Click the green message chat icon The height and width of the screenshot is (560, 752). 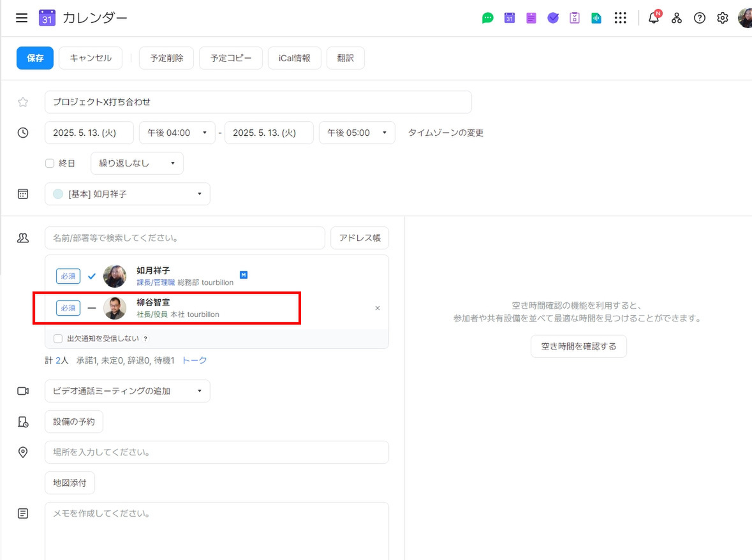[487, 18]
